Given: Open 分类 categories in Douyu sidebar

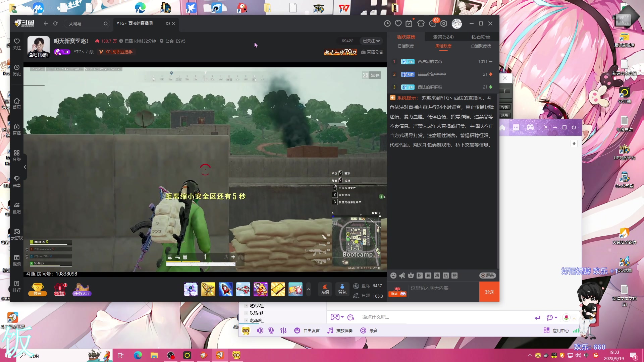Looking at the screenshot, I should click(x=17, y=156).
